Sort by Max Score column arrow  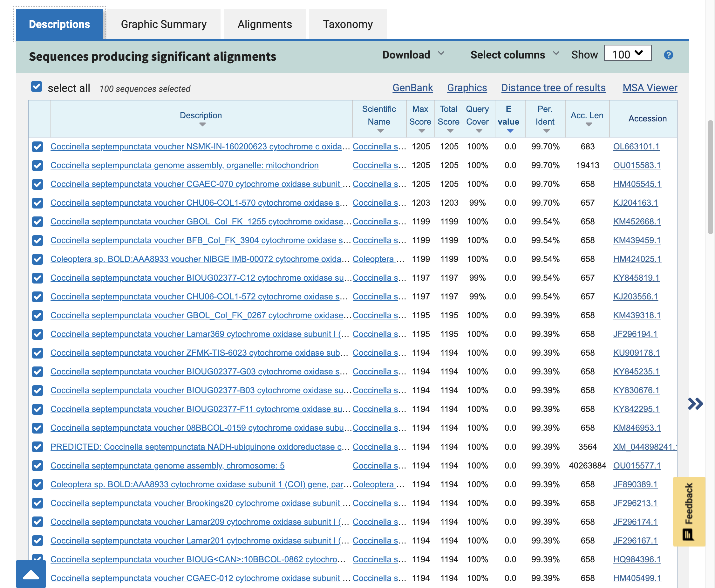click(x=421, y=131)
